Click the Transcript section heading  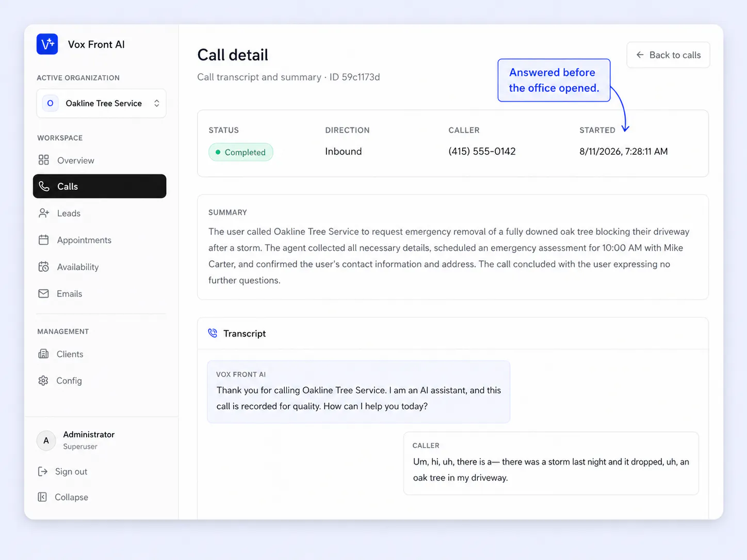pyautogui.click(x=245, y=333)
